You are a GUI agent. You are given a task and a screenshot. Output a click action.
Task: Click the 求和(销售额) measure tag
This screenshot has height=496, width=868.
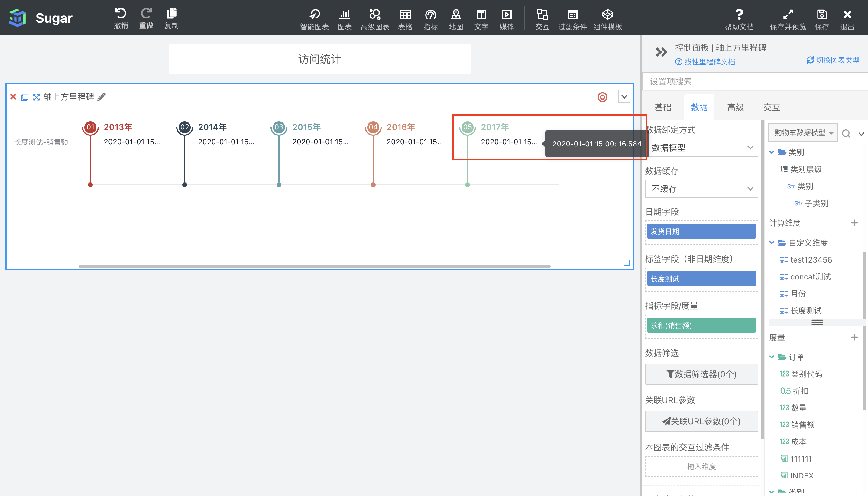[x=701, y=325]
